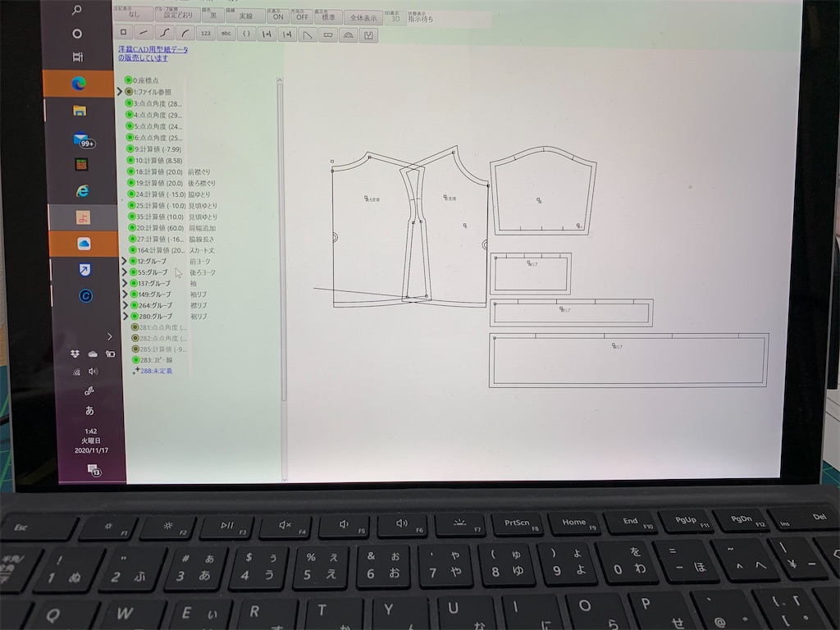Expand 264:グループ 襟リブ
Screen dimensions: 840x630
tap(126, 305)
